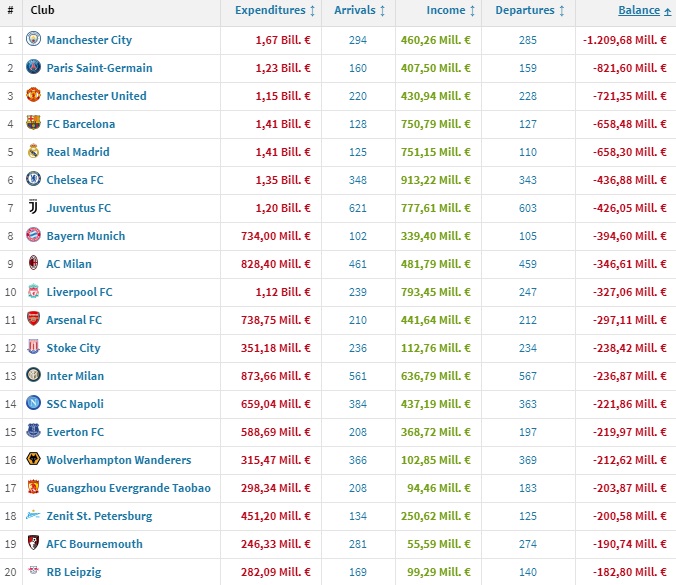This screenshot has width=676, height=585.
Task: Click the Manchester City club crest icon
Action: click(33, 40)
